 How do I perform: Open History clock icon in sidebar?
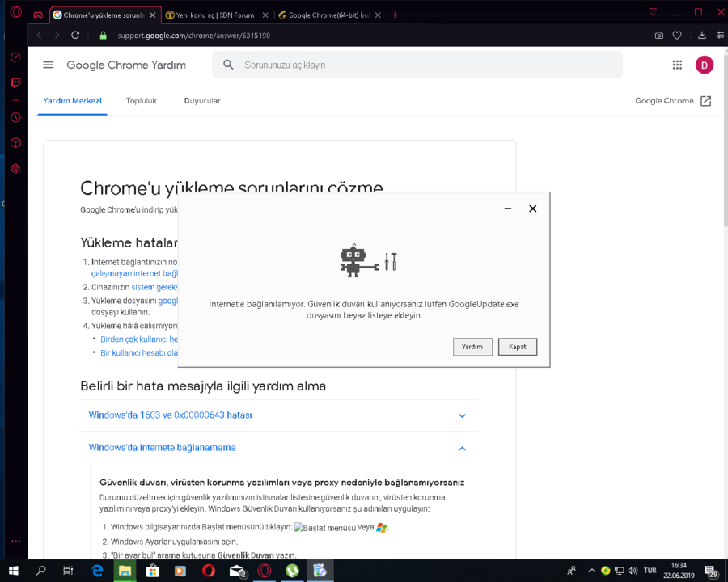click(x=16, y=117)
